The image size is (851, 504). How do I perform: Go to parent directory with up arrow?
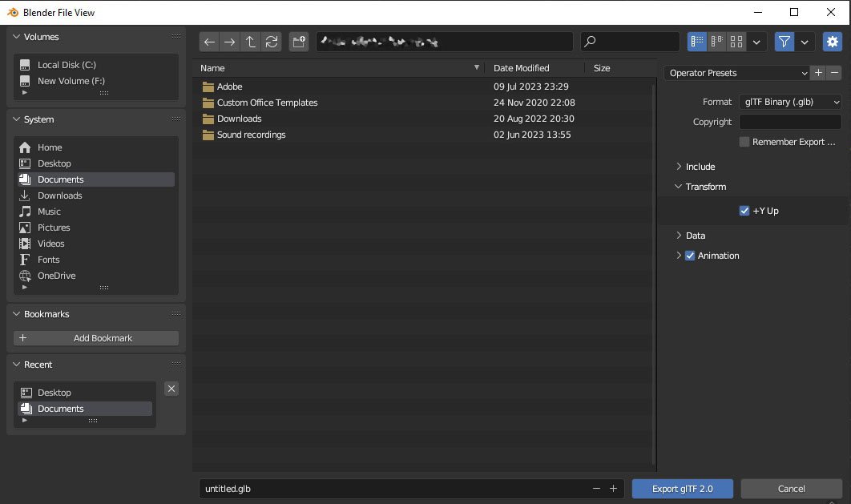click(251, 42)
